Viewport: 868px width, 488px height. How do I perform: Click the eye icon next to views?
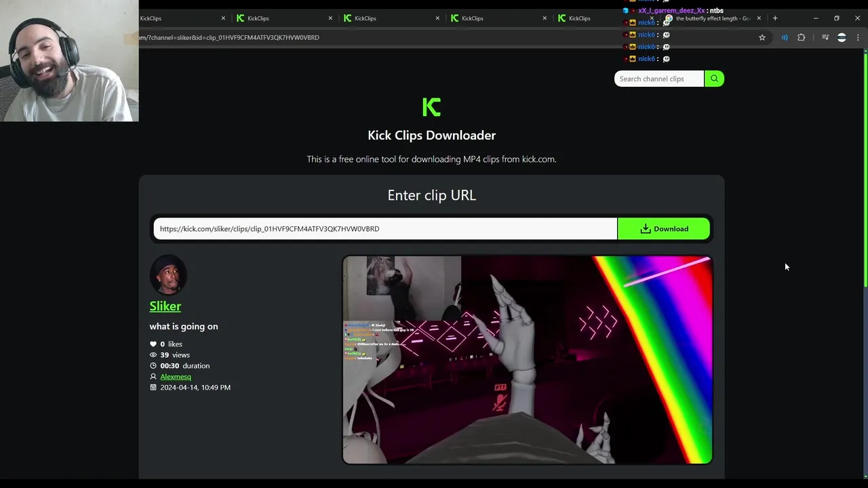click(153, 355)
